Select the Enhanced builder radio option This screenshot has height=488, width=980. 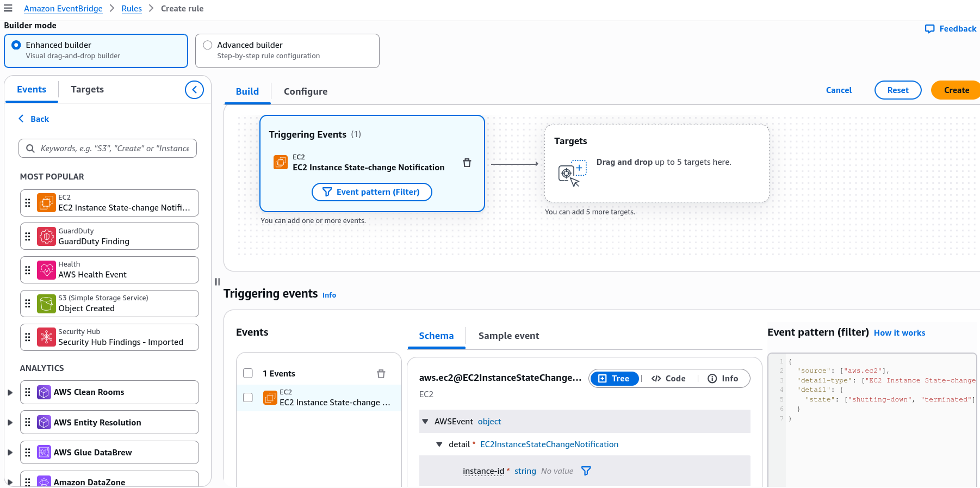[16, 45]
